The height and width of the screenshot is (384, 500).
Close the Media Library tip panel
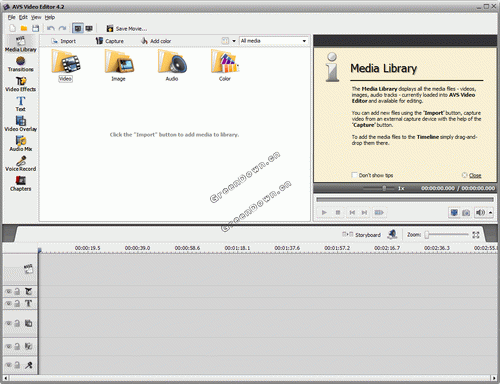[471, 175]
